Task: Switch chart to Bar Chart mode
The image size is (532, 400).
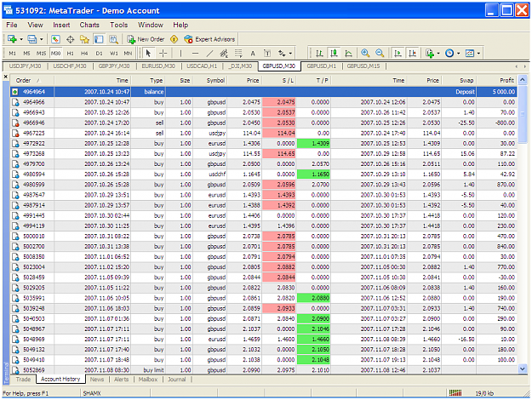Action: (x=319, y=54)
